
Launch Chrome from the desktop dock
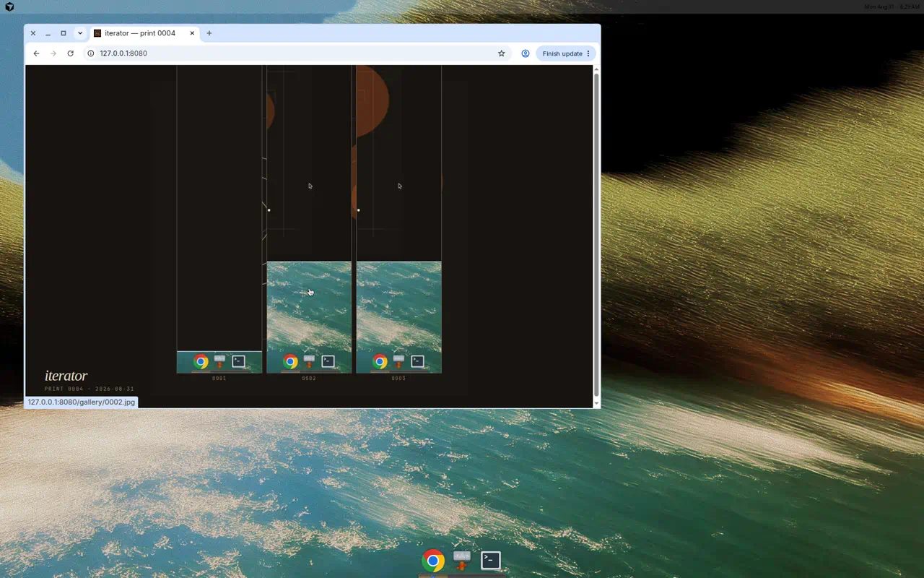[x=433, y=561]
